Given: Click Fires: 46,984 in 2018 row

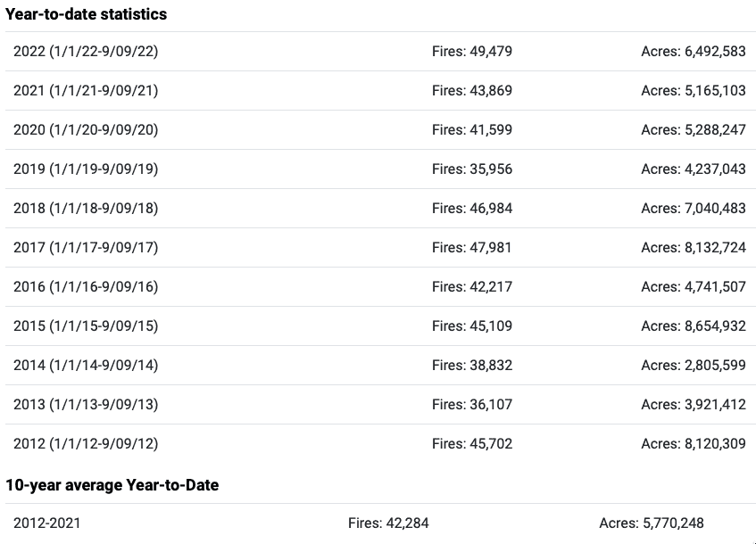Looking at the screenshot, I should [x=472, y=208].
